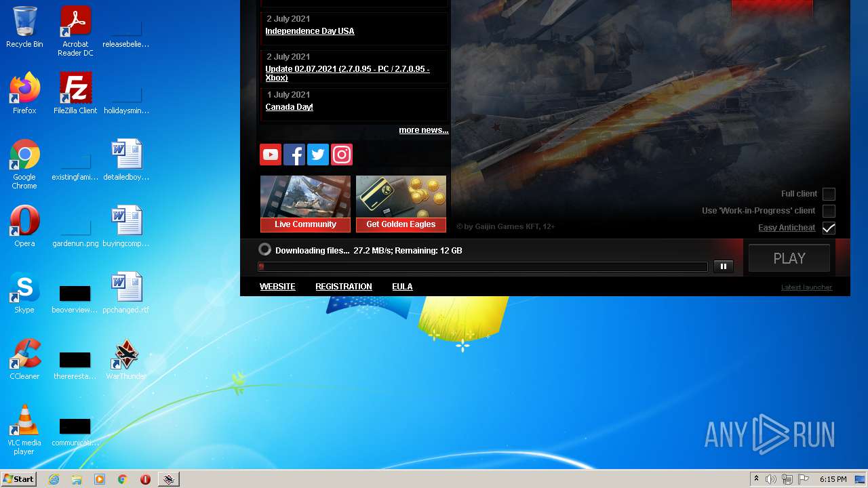Uncheck the Easy Anticheat checkbox
Screen dimensions: 868x488
[x=829, y=228]
